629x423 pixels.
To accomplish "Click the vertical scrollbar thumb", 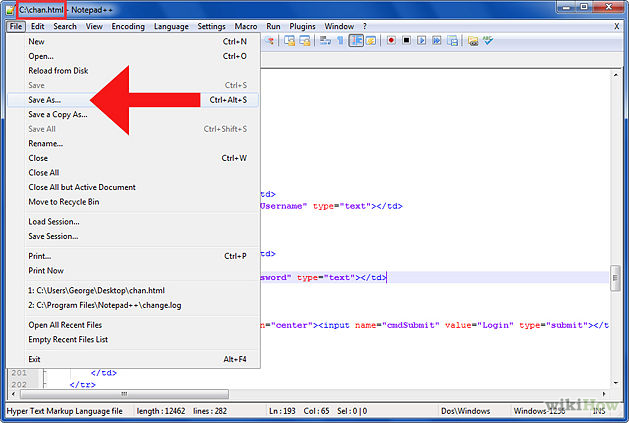I will tap(615, 278).
